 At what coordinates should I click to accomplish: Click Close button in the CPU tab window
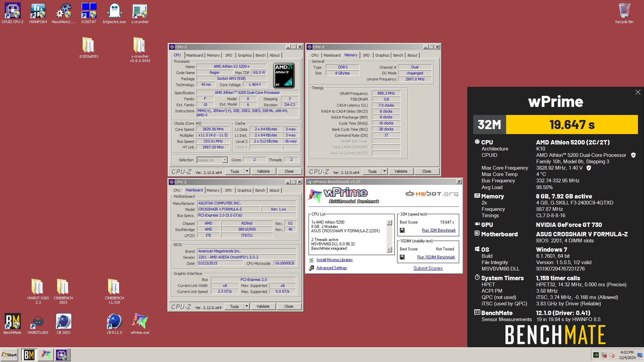pos(289,171)
